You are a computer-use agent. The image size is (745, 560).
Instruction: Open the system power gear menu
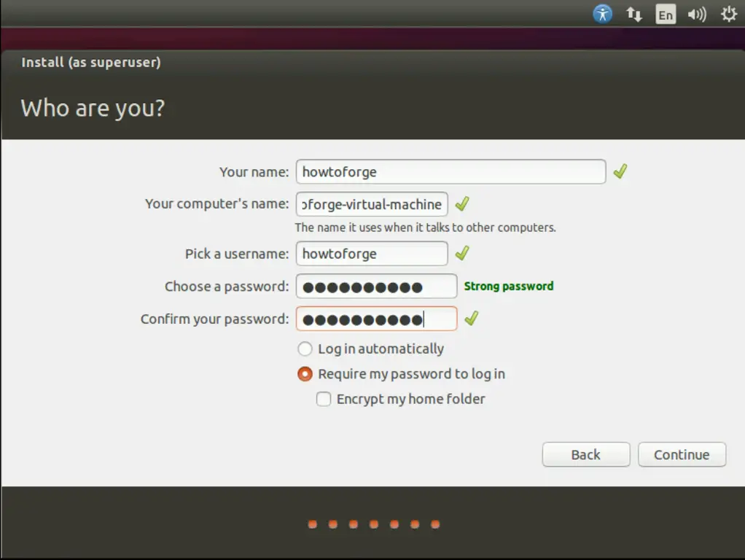click(729, 15)
